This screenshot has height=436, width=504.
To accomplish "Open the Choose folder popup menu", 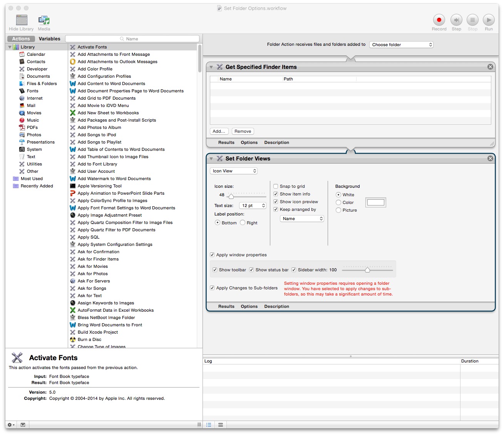I will 401,45.
